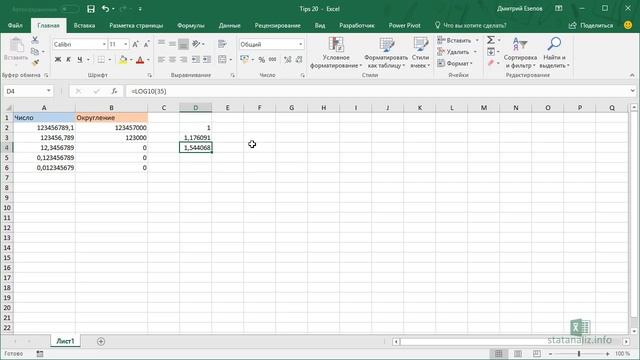
Task: Select the Лист1 sheet tab
Action: coord(65,341)
